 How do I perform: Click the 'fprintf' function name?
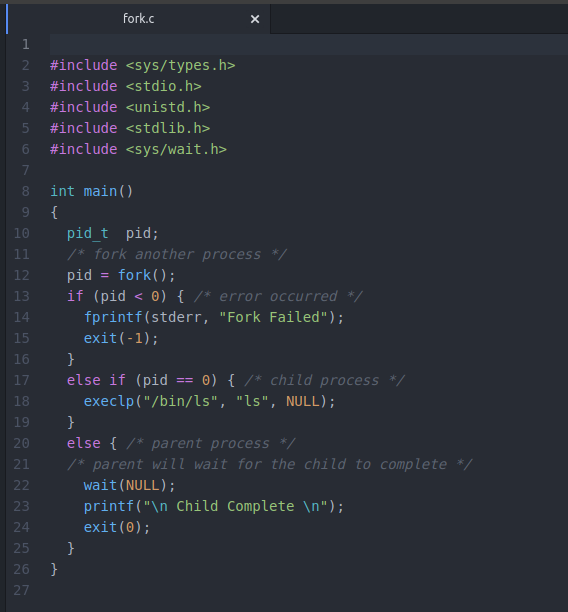(113, 318)
